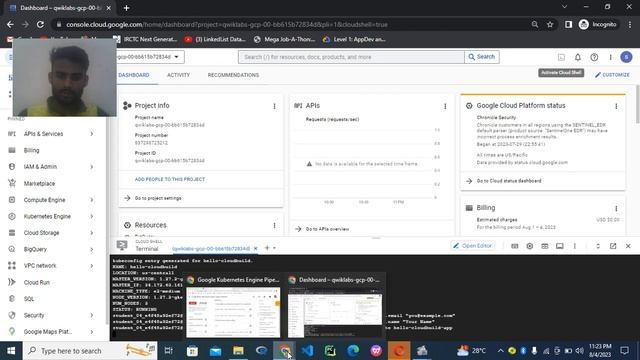Switch to the Recommendations tab
The width and height of the screenshot is (640, 360).
click(233, 75)
